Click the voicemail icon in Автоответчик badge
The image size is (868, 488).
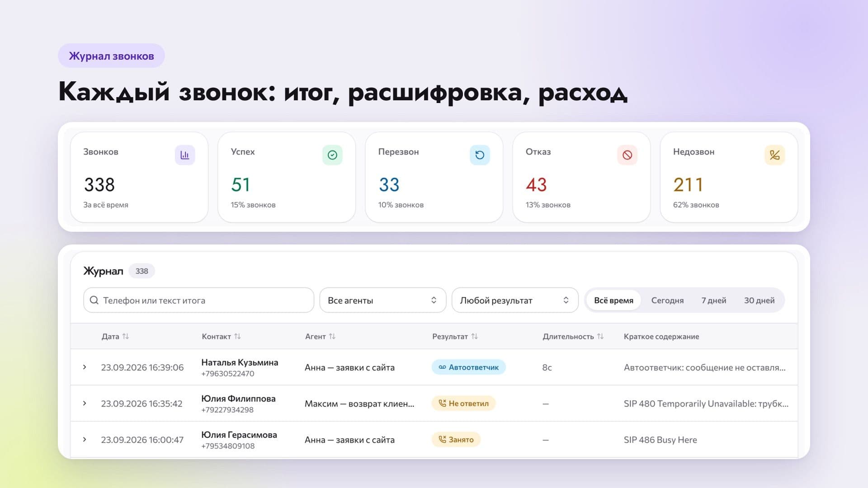click(x=442, y=367)
